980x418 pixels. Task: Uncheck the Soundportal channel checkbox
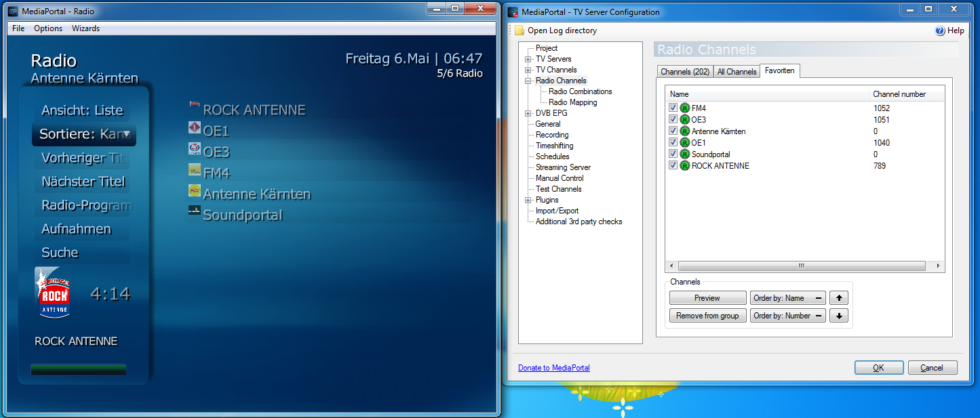pos(673,154)
